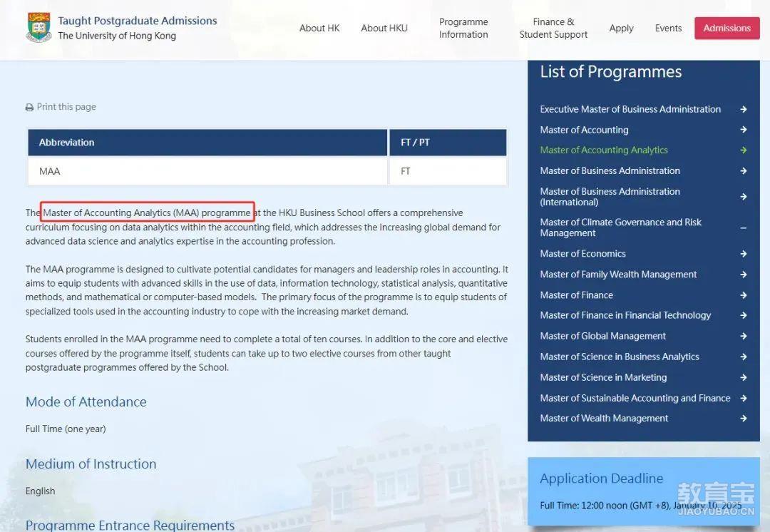Click arrow beside Master of Accounting
The height and width of the screenshot is (532, 770).
(x=744, y=130)
